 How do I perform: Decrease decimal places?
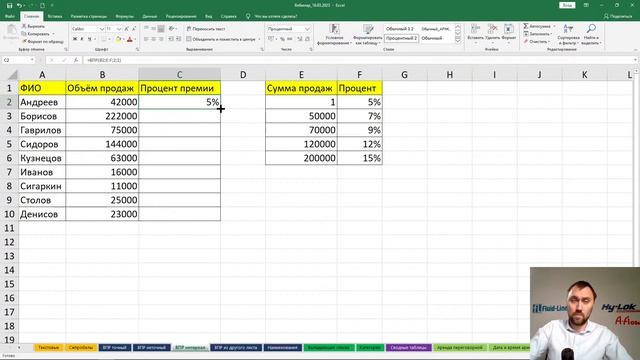pyautogui.click(x=307, y=39)
